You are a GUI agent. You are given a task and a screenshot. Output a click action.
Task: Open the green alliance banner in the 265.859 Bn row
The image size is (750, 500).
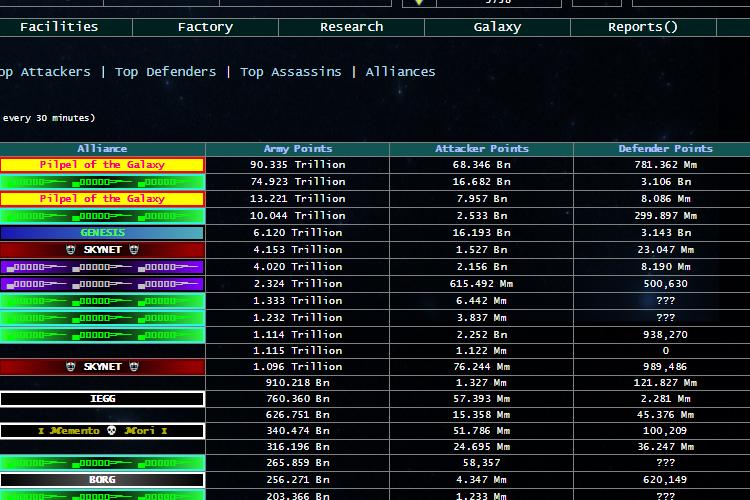(x=102, y=463)
